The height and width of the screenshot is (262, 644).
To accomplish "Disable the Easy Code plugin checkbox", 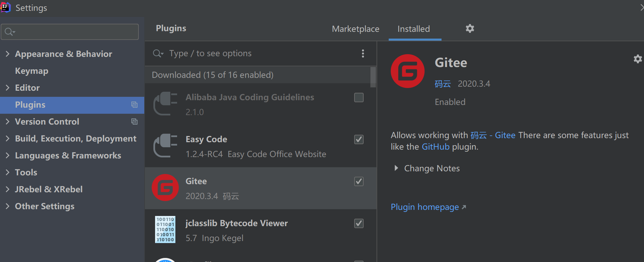I will [359, 139].
